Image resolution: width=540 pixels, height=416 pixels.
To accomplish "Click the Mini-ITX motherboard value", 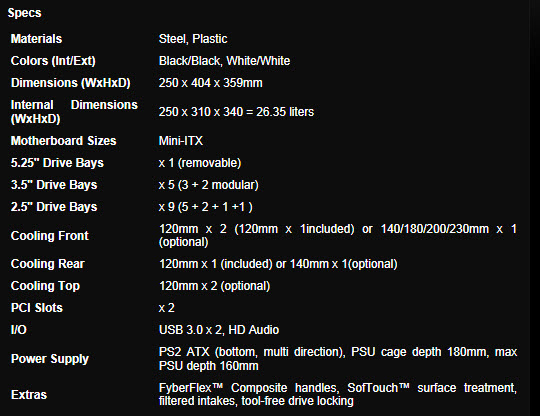I will (x=181, y=141).
